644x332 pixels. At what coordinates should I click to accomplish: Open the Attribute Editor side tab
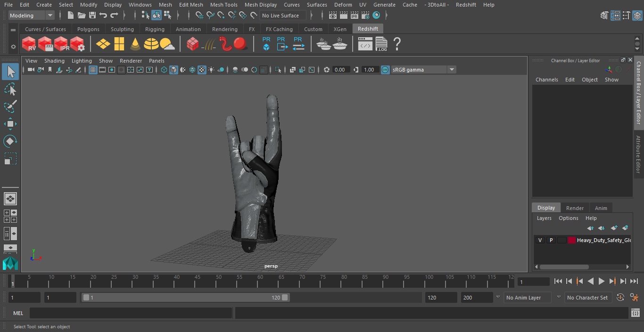638,154
